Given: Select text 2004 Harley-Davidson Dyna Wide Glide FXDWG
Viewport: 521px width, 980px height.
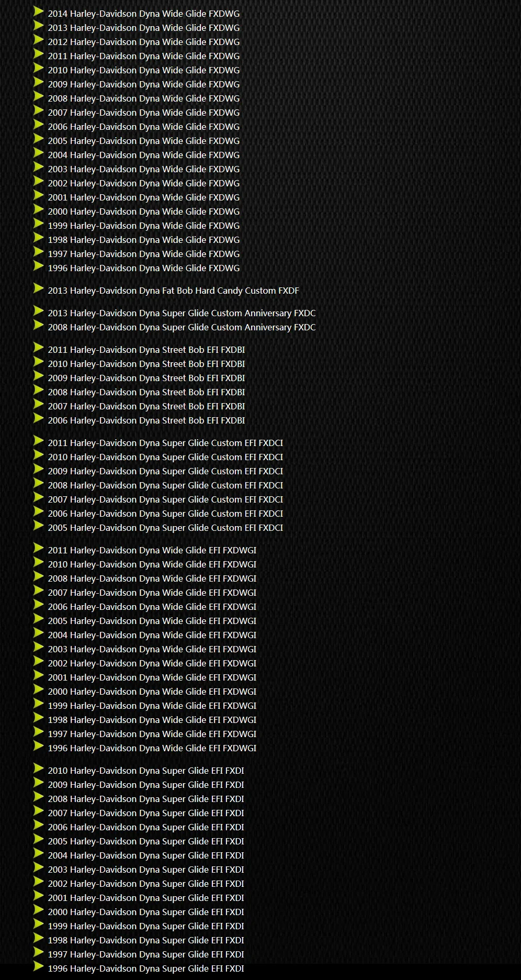Looking at the screenshot, I should [144, 155].
